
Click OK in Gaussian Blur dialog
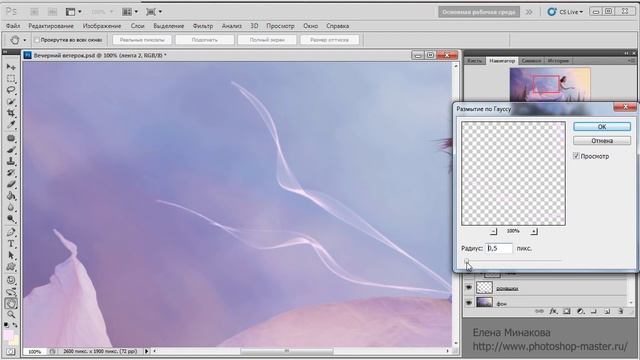coord(602,127)
